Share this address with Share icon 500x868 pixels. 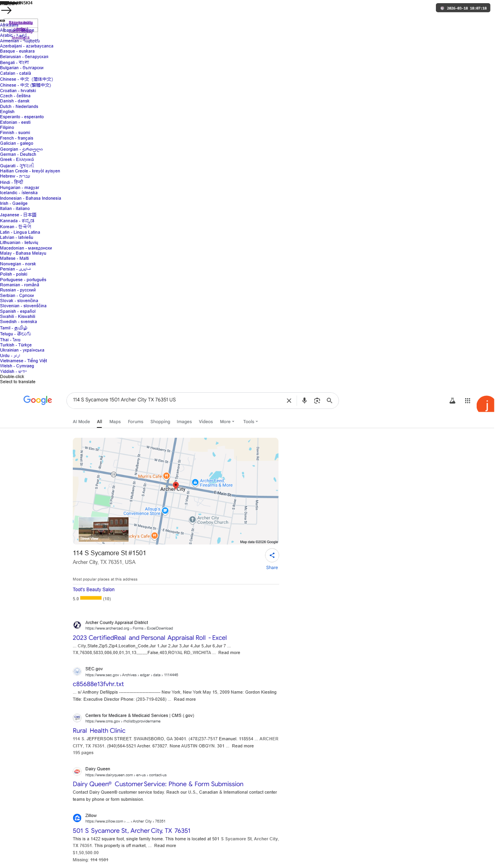(x=272, y=555)
